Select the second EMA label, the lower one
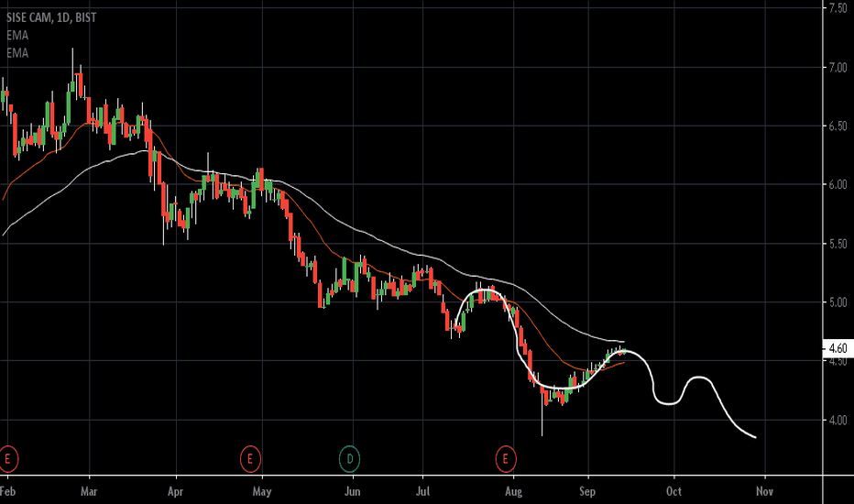The height and width of the screenshot is (504, 854). click(17, 53)
